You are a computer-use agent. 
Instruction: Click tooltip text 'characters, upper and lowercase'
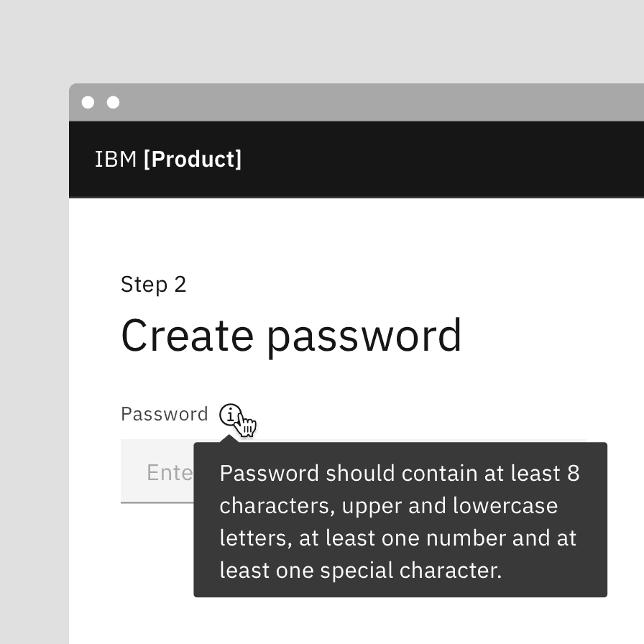(388, 506)
